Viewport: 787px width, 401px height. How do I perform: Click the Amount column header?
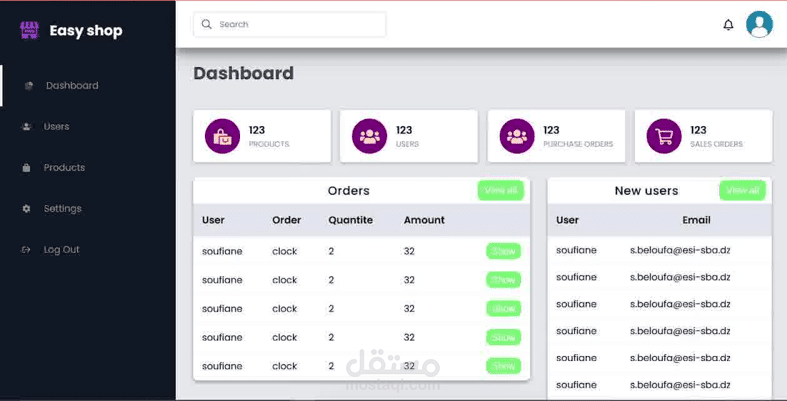[x=424, y=220]
